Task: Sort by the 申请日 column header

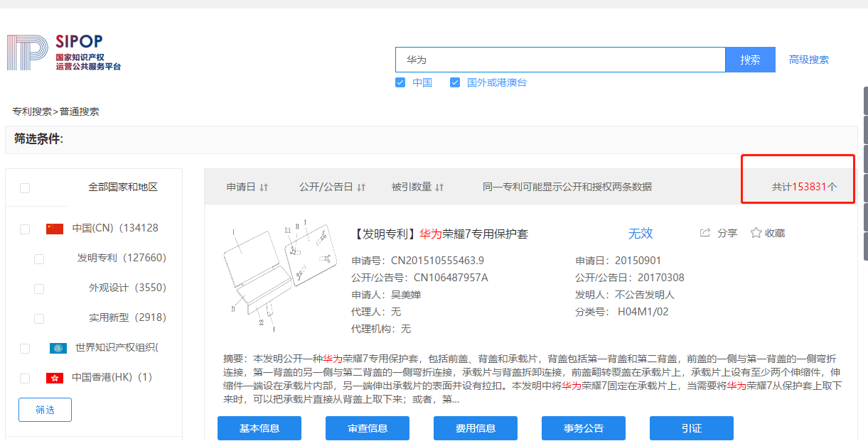Action: pos(241,187)
